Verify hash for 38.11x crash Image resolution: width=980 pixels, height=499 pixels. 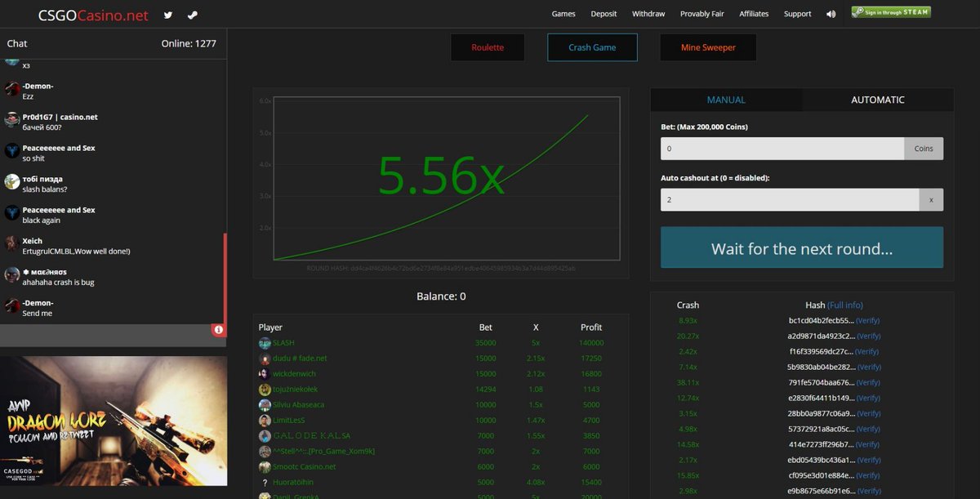[868, 382]
